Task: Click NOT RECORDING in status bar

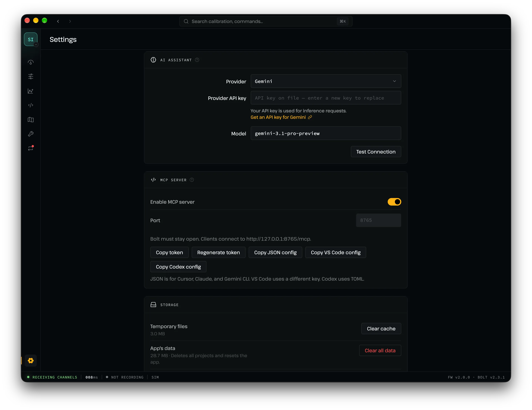Action: [127, 377]
